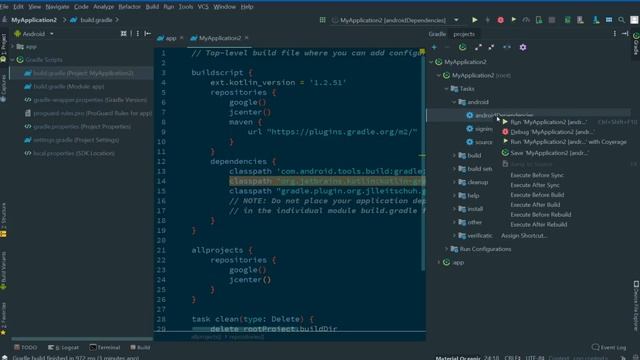Click the plus icon in the Gradle panel
Viewport: 640px width, 360px height.
[434, 47]
